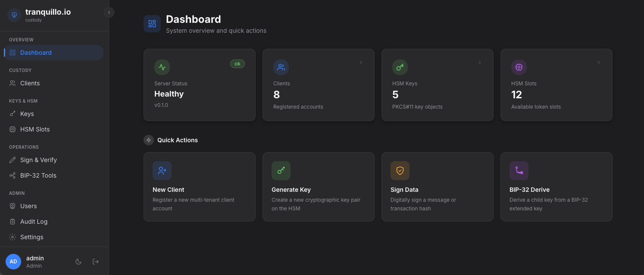
Task: Select the Keys icon in the sidebar
Action: pyautogui.click(x=12, y=114)
